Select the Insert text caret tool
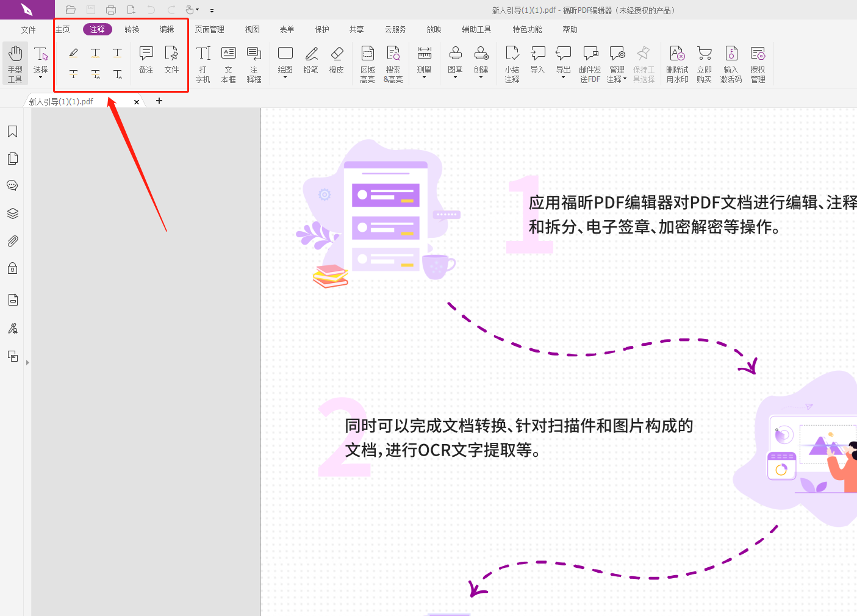 118,74
